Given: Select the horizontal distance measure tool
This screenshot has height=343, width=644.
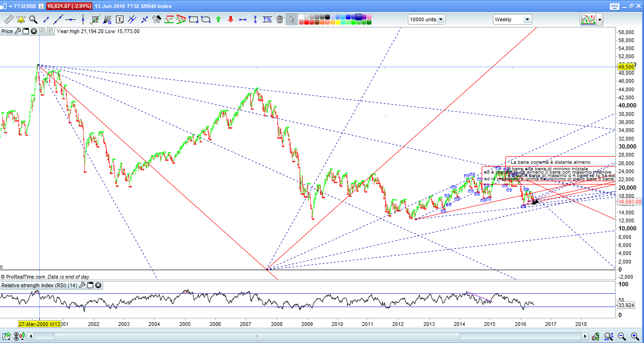Looking at the screenshot, I should click(x=243, y=19).
